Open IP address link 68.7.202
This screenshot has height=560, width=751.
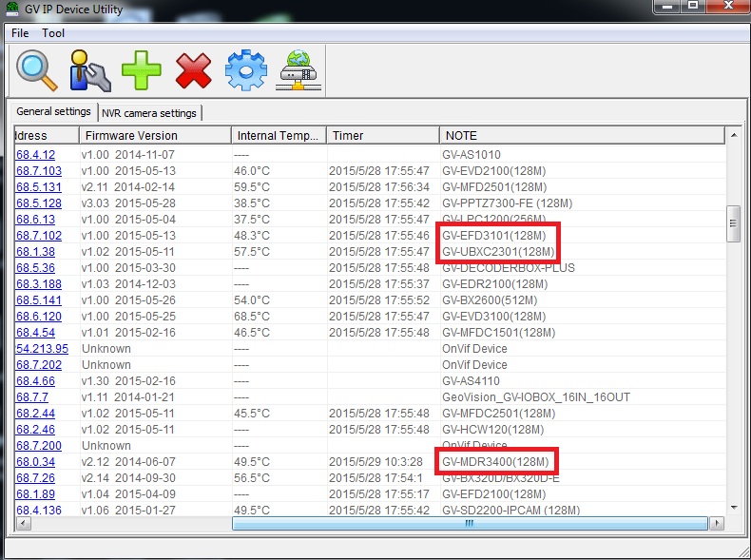[x=39, y=365]
